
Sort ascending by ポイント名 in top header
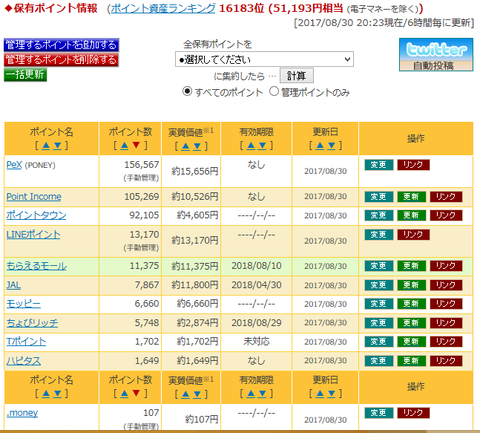[x=46, y=146]
